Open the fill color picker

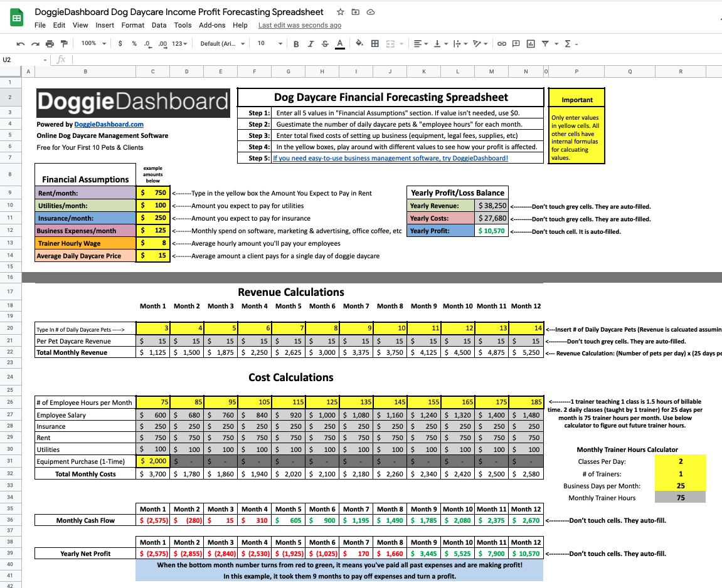pyautogui.click(x=359, y=44)
